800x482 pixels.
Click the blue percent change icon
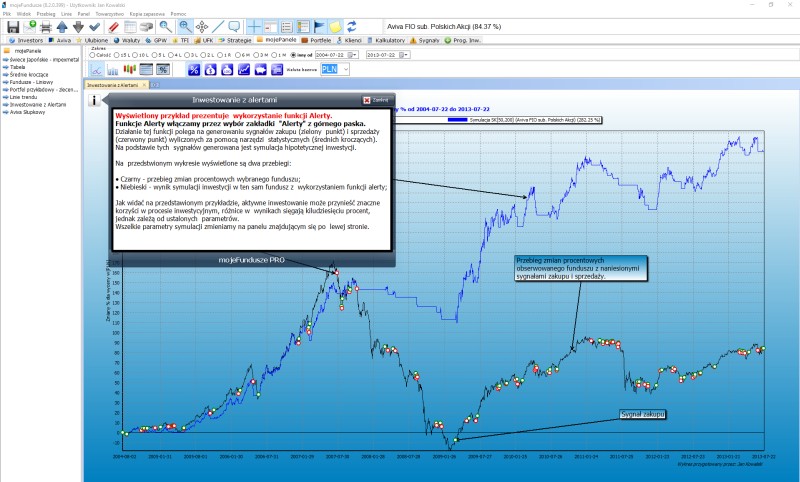(195, 69)
